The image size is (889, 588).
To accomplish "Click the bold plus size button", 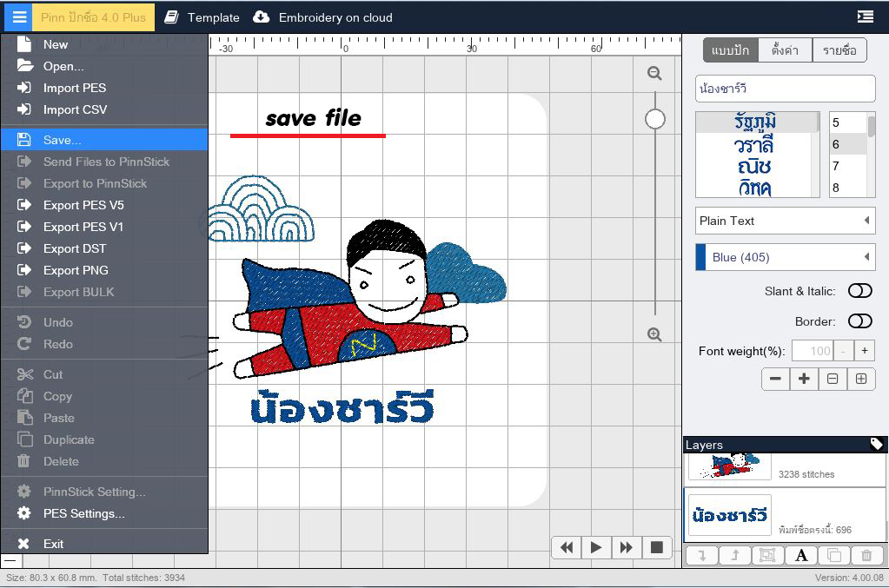I will tap(804, 379).
